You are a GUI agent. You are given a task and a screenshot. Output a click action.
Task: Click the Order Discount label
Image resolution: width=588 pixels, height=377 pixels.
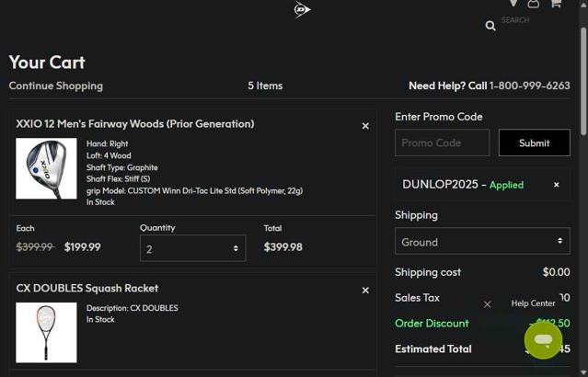432,323
